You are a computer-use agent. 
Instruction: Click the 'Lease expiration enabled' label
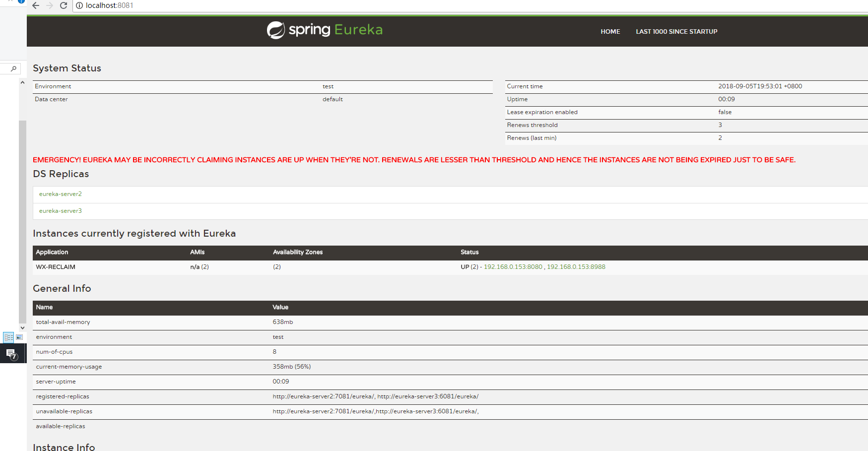pos(542,112)
